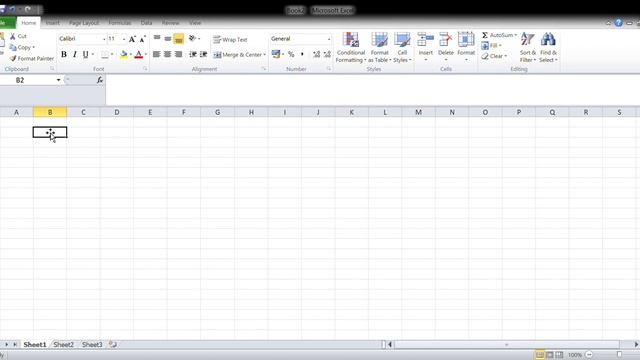
Task: Toggle bottom align (highlighted) button
Action: pyautogui.click(x=179, y=38)
